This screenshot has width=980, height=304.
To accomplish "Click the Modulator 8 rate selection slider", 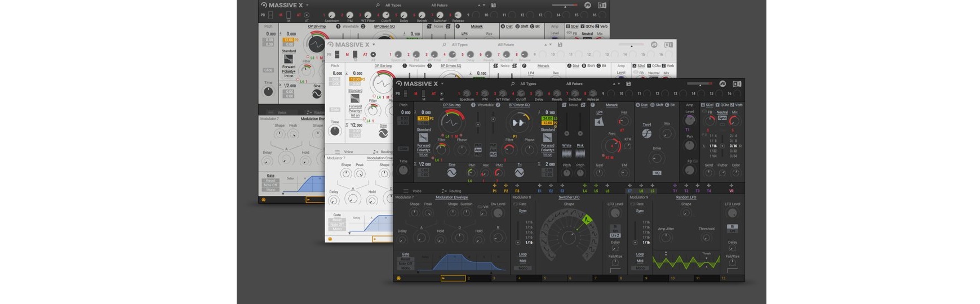I will coord(518,233).
